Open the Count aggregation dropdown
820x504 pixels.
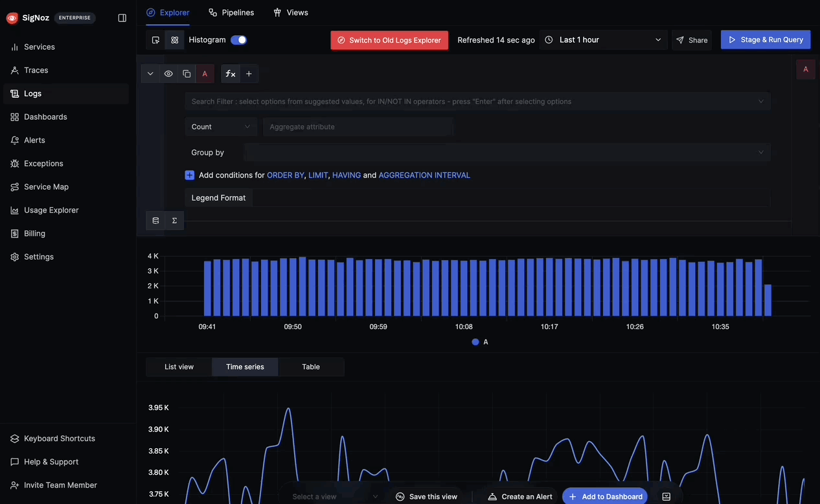(221, 127)
